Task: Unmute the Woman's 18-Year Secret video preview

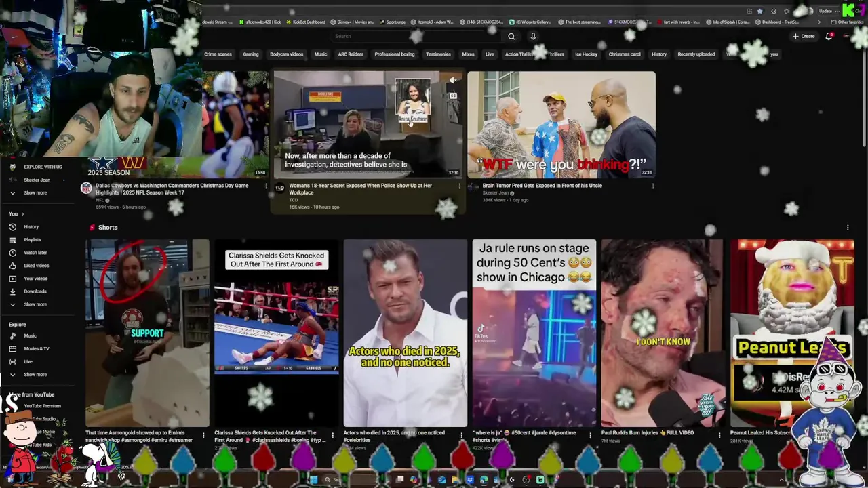Action: 453,81
